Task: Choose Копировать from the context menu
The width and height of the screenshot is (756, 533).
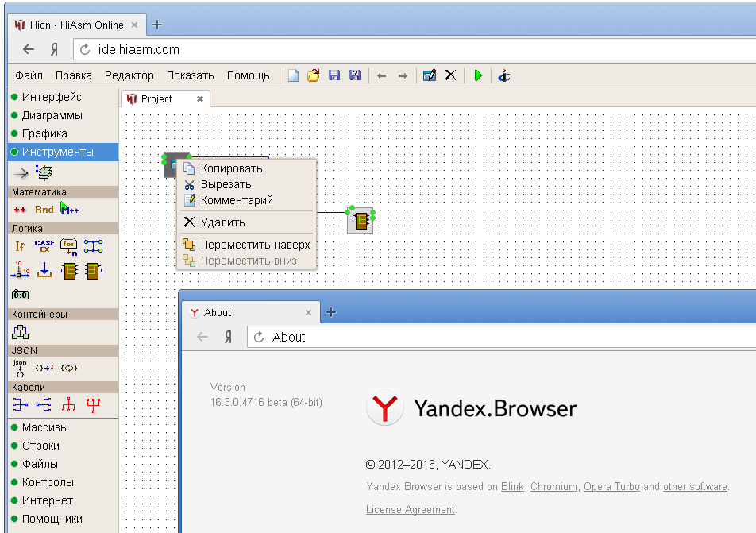Action: coord(247,168)
